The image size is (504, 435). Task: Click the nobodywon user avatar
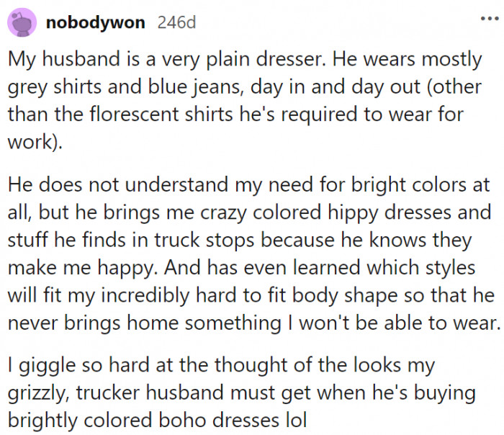[22, 22]
